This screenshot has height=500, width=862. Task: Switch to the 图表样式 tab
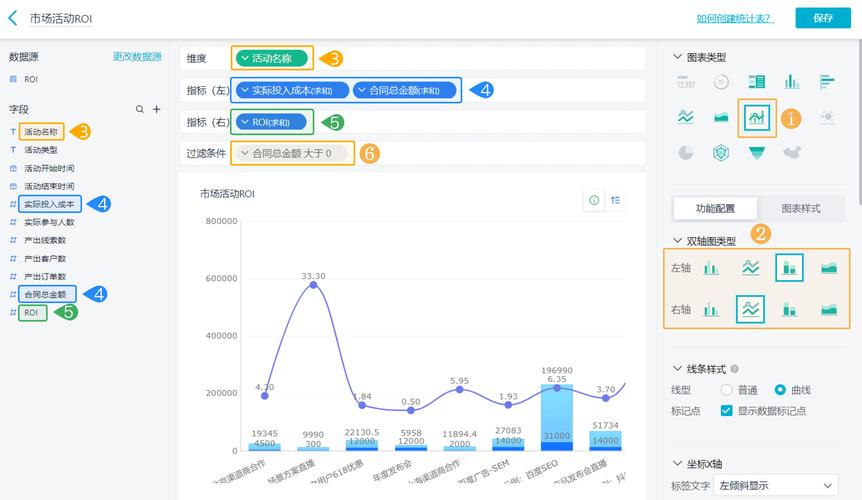click(800, 208)
